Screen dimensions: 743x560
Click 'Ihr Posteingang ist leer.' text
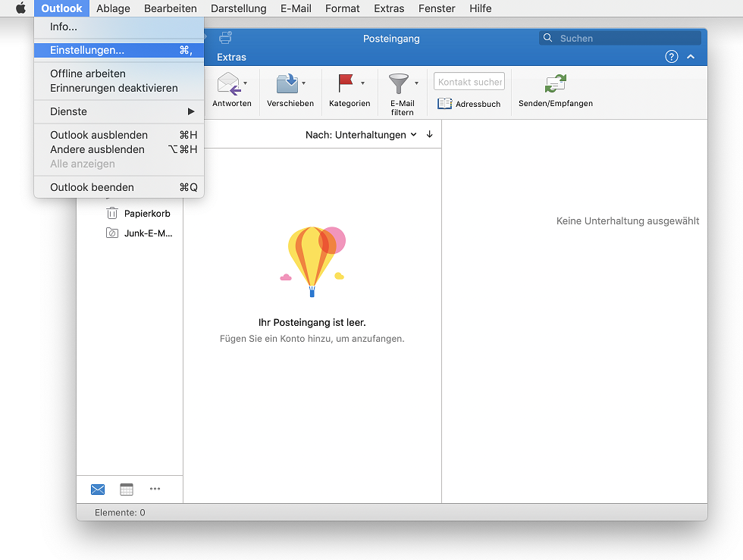pyautogui.click(x=312, y=323)
